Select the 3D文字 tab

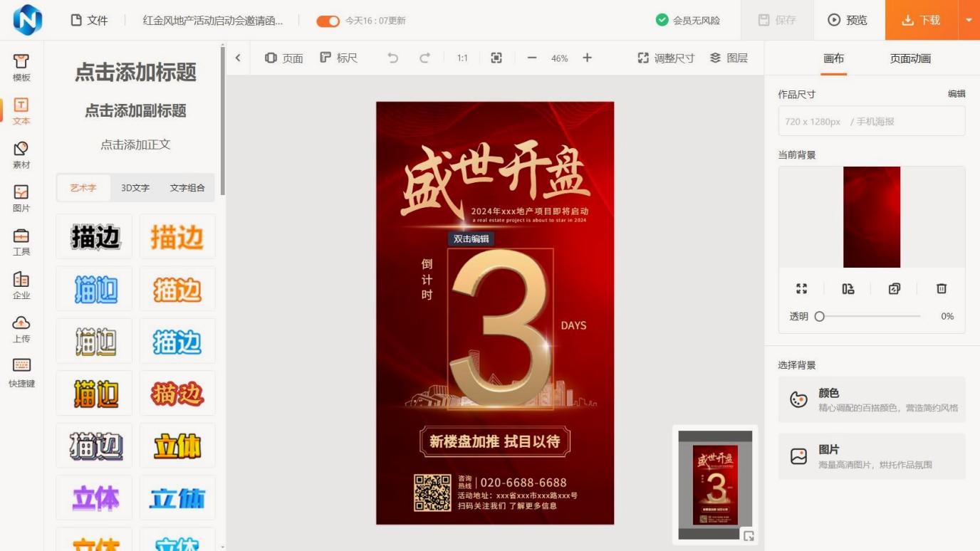coord(135,188)
